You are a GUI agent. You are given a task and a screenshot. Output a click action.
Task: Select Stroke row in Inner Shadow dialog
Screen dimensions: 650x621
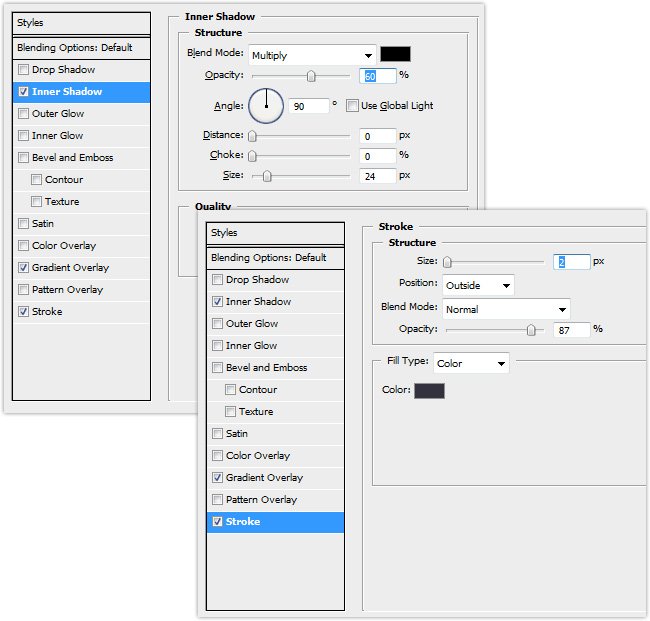[81, 311]
